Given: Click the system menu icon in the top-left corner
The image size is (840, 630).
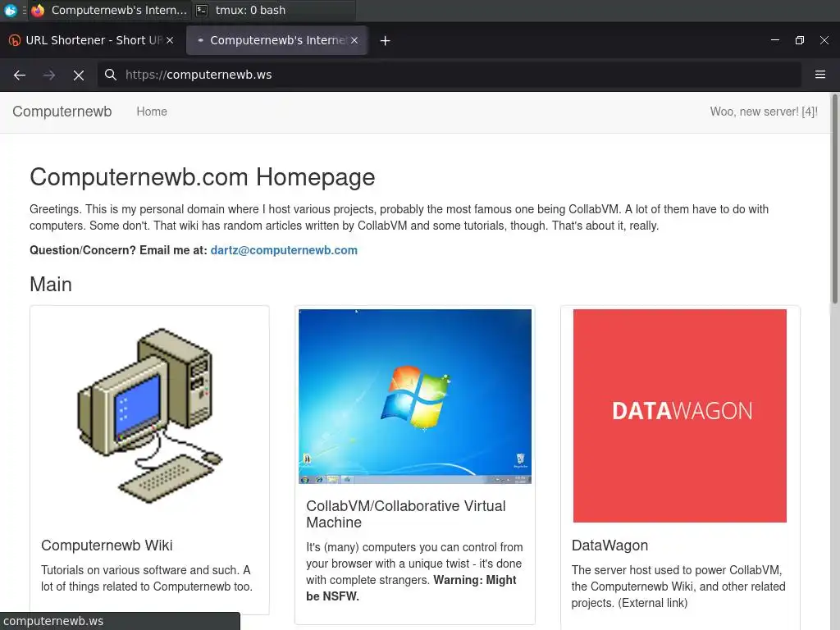Looking at the screenshot, I should pos(10,10).
